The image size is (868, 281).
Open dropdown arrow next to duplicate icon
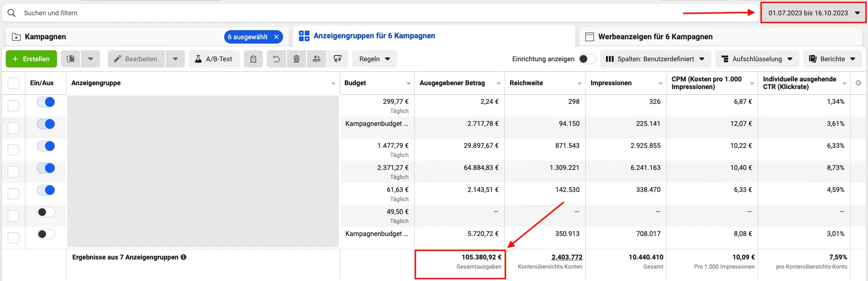(91, 59)
